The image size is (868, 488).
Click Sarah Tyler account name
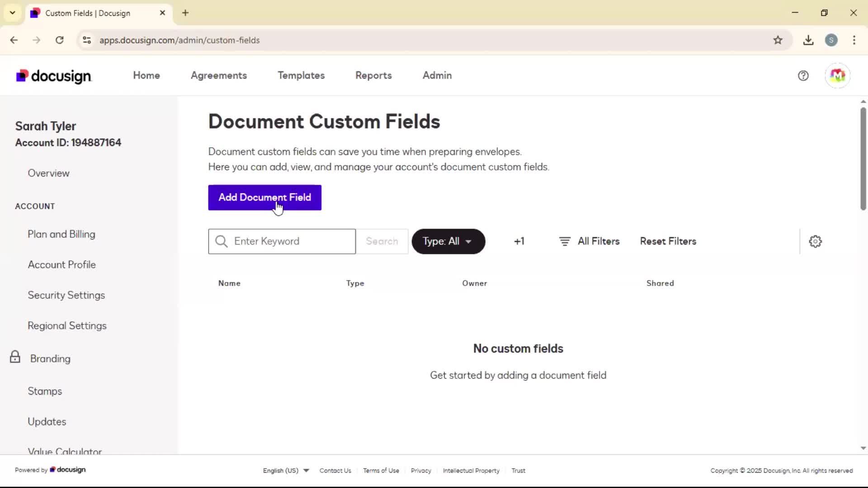[46, 126]
